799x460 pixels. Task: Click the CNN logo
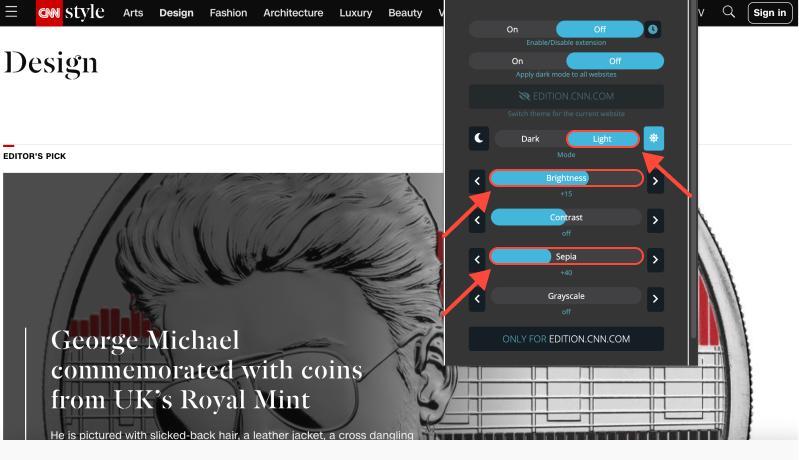pyautogui.click(x=49, y=13)
